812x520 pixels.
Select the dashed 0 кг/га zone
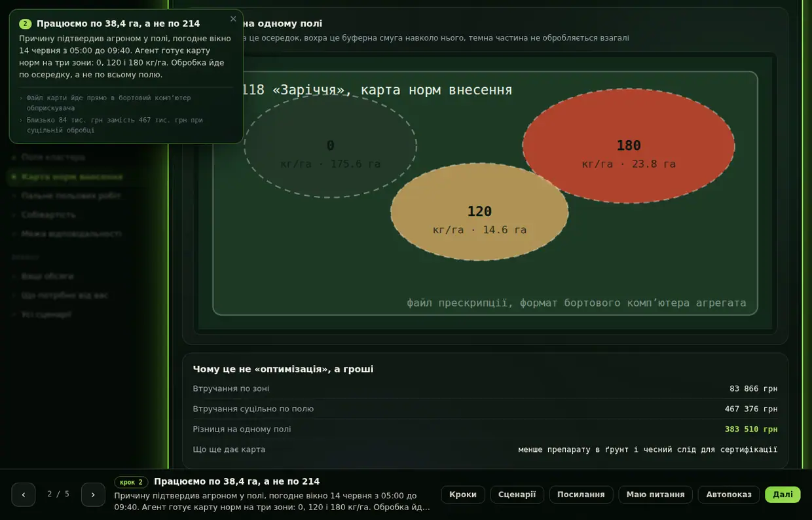point(330,145)
